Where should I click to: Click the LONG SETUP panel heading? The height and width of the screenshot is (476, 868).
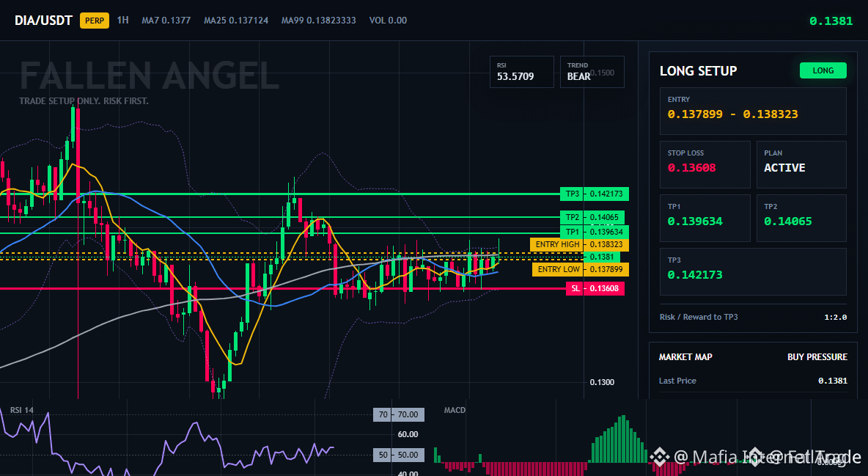tap(698, 71)
